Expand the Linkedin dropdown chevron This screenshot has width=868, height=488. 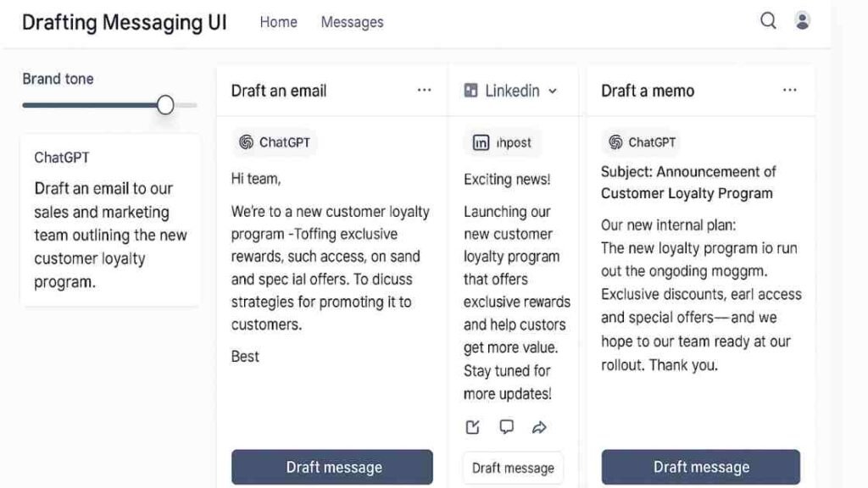click(x=553, y=91)
